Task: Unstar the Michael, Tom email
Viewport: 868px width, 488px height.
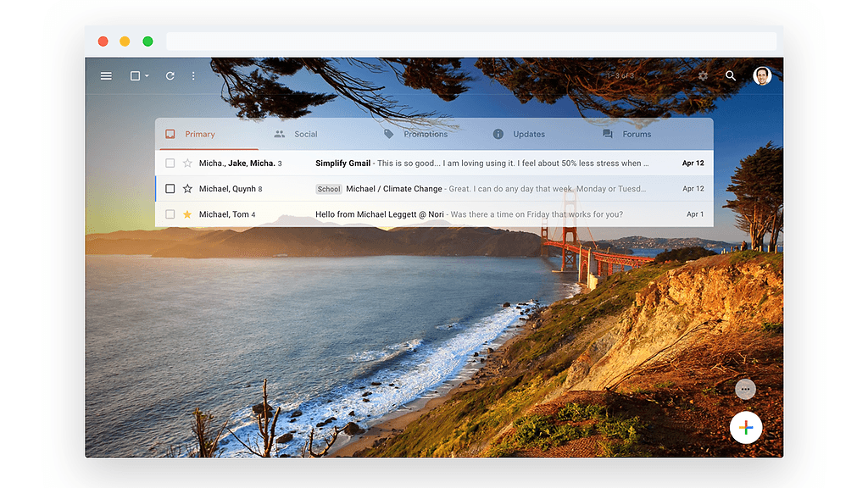Action: (187, 214)
